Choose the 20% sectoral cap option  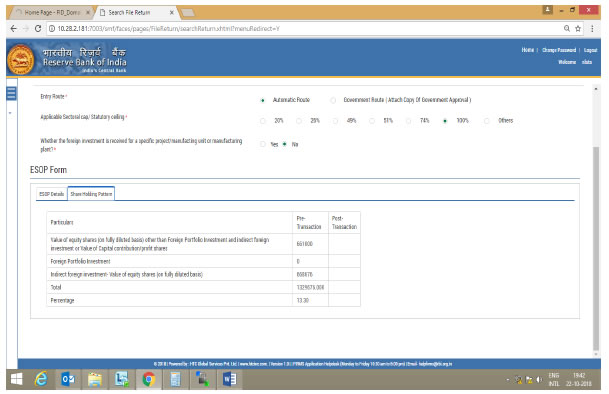[263, 121]
